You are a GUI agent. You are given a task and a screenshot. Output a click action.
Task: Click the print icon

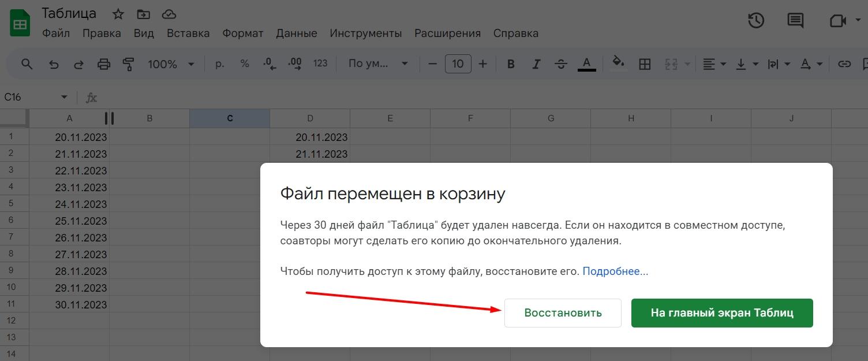point(104,64)
